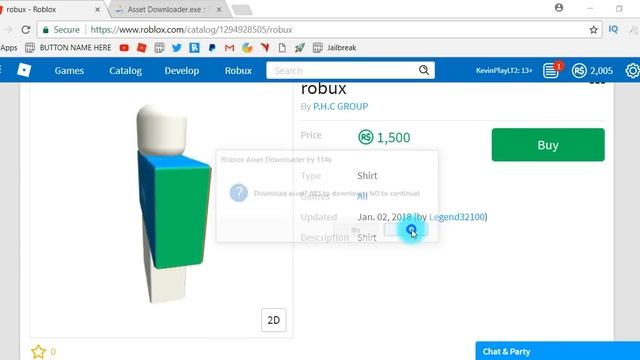Open the Develop menu
This screenshot has width=640, height=360.
point(182,71)
